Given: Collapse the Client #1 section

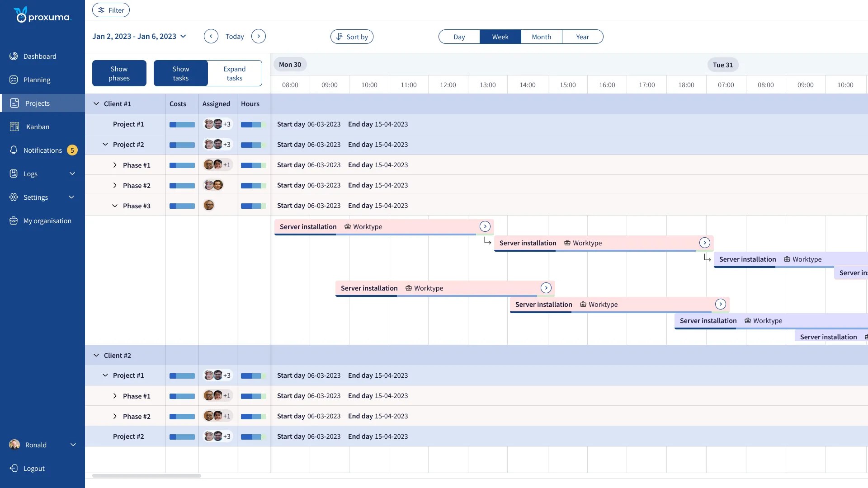Looking at the screenshot, I should coord(96,103).
